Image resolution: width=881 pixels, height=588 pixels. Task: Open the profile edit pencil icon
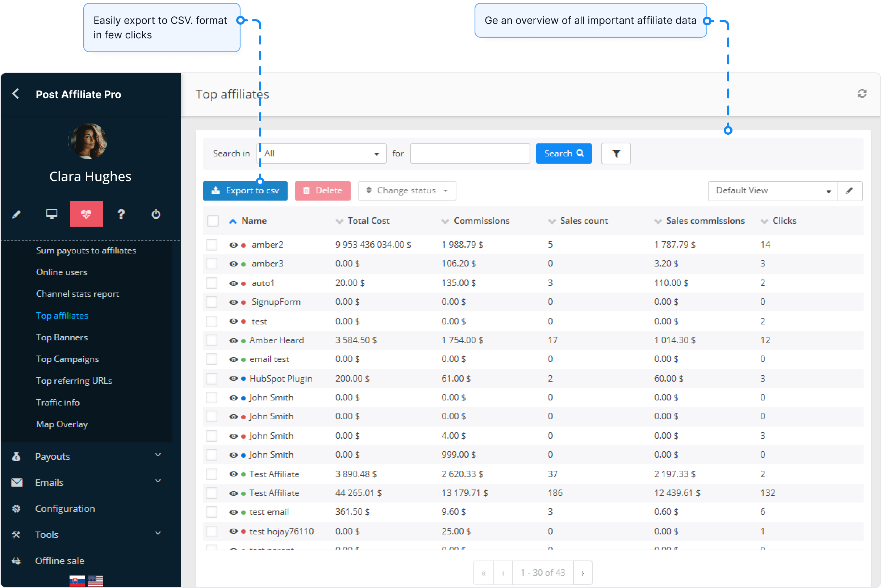(x=17, y=214)
